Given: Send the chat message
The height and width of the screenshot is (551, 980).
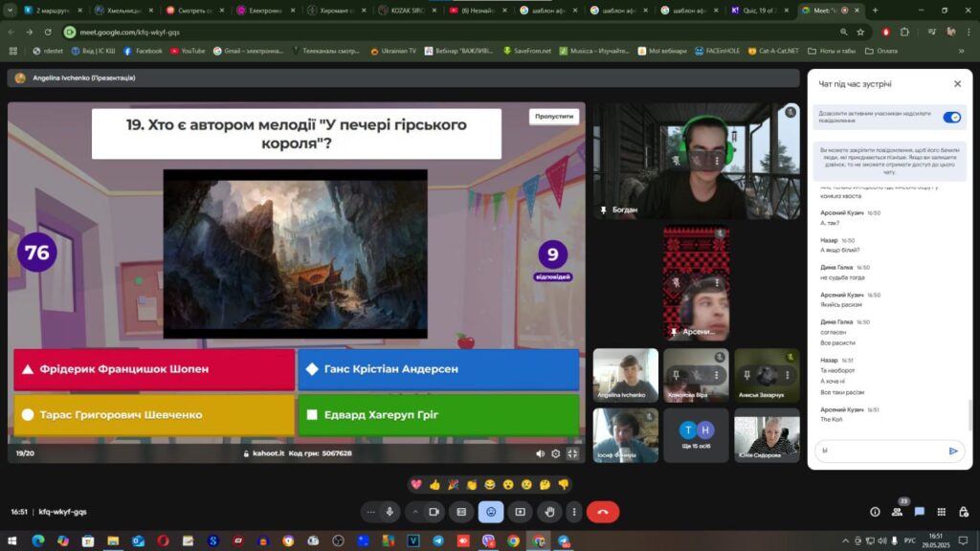Looking at the screenshot, I should (x=953, y=451).
